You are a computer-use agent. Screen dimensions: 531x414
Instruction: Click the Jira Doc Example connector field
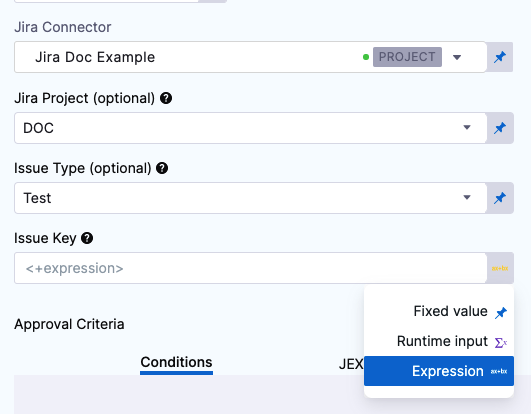(x=250, y=57)
